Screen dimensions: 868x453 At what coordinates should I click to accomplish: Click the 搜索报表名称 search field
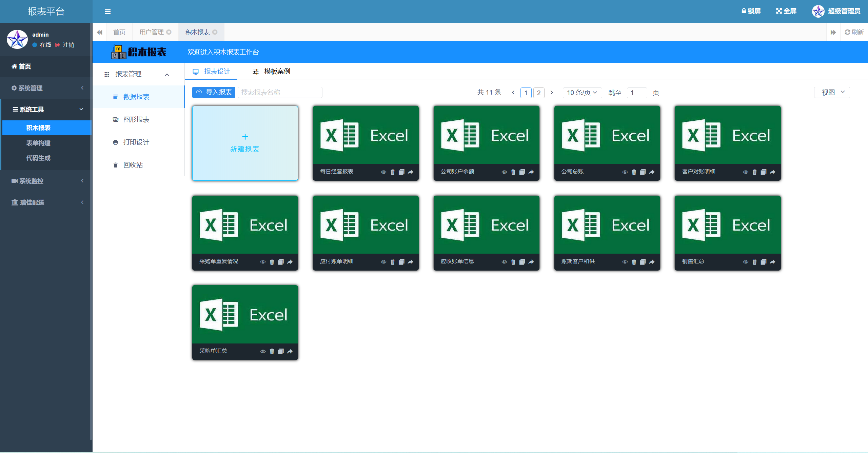tap(280, 92)
